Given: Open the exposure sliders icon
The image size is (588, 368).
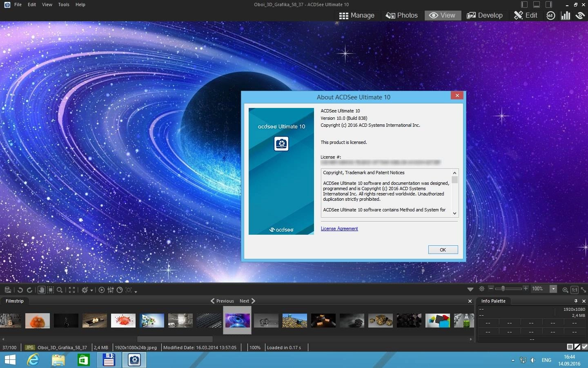Looking at the screenshot, I should point(111,290).
